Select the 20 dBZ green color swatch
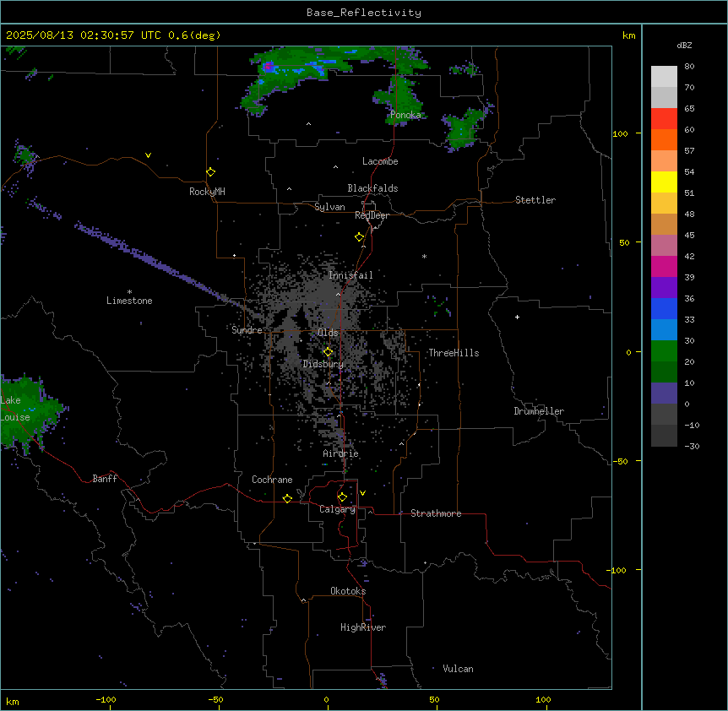Viewport: 728px width, 711px height. click(x=664, y=351)
